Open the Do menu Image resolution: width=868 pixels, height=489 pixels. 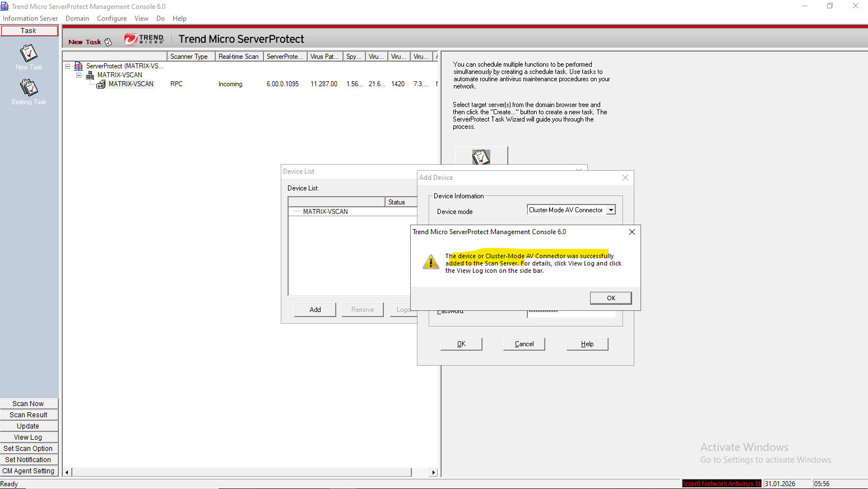(x=161, y=18)
